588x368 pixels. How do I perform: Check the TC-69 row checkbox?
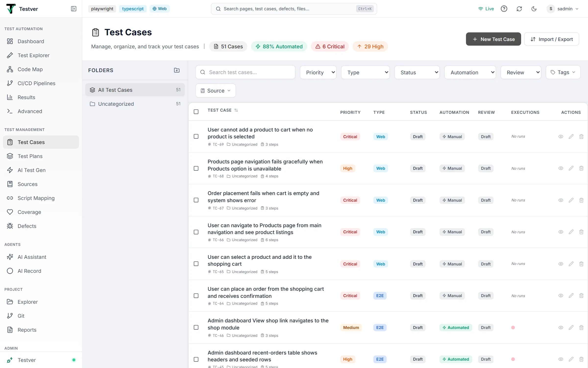point(196,136)
